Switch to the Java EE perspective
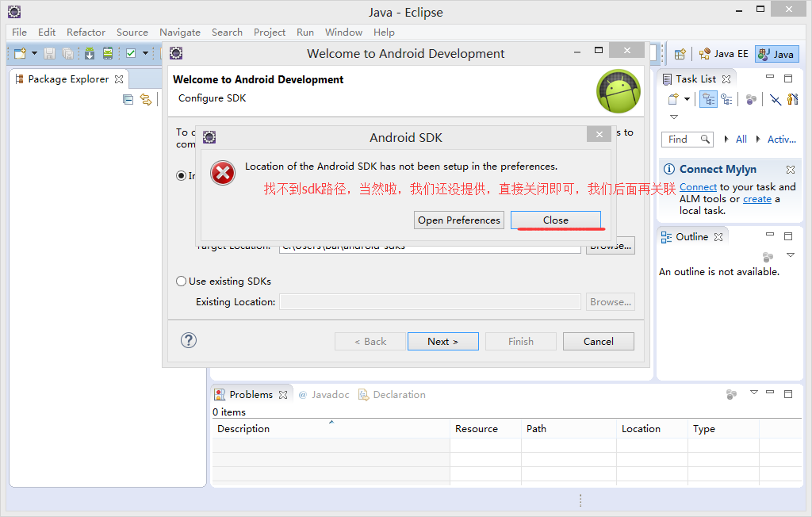This screenshot has height=517, width=812. [723, 54]
